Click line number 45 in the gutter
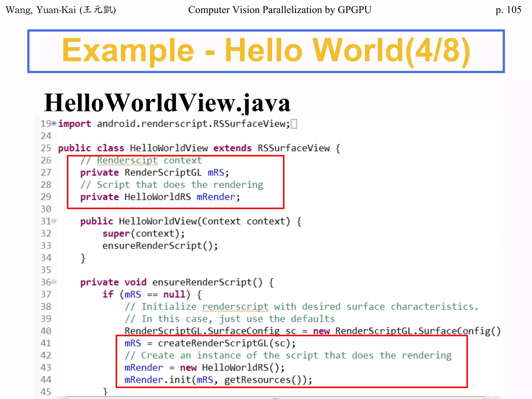532x399 pixels. [x=46, y=392]
